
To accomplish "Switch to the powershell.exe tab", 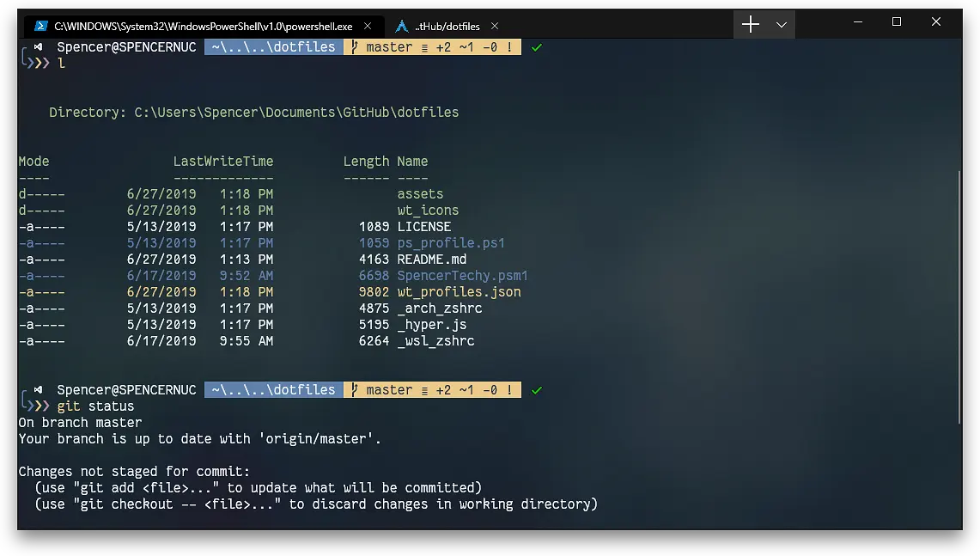I will (203, 26).
